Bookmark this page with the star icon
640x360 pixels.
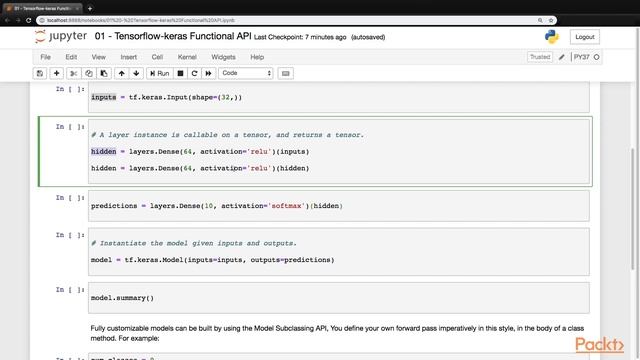(x=551, y=20)
